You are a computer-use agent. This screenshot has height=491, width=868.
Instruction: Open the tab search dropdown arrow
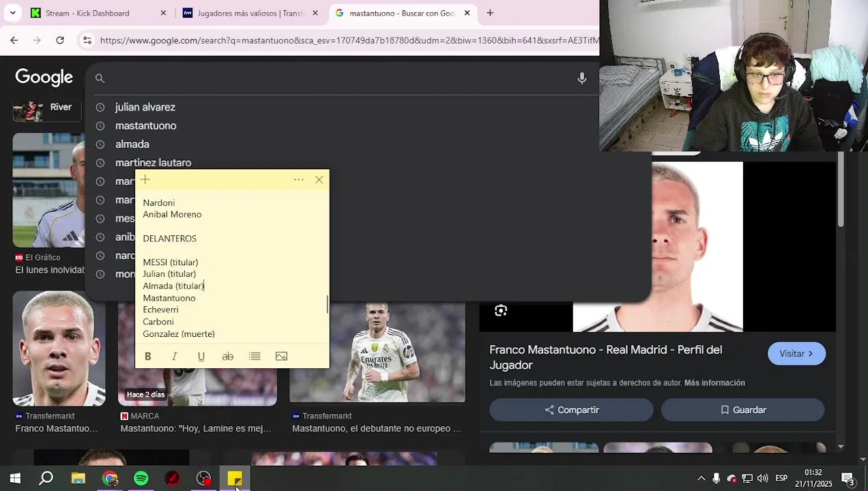pyautogui.click(x=13, y=13)
